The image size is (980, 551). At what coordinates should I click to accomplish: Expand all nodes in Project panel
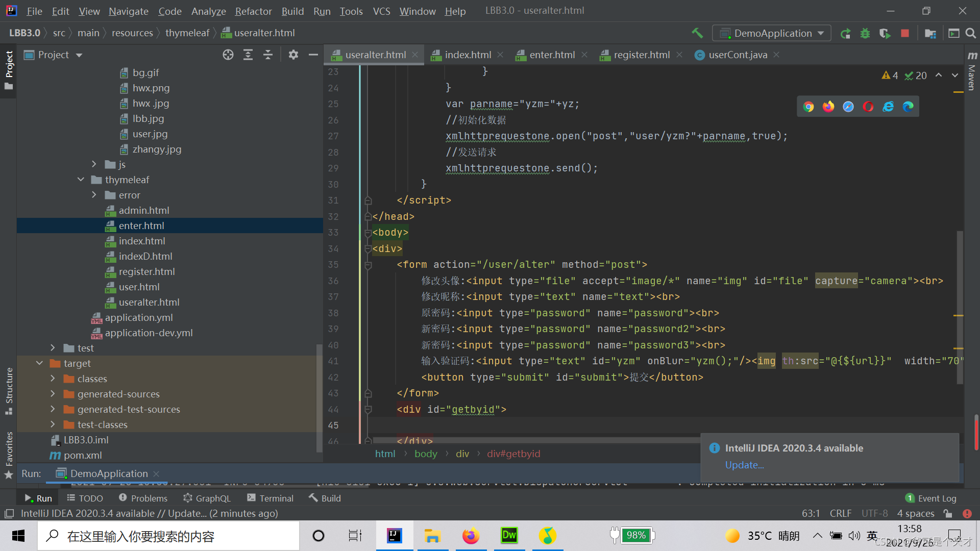coord(248,55)
